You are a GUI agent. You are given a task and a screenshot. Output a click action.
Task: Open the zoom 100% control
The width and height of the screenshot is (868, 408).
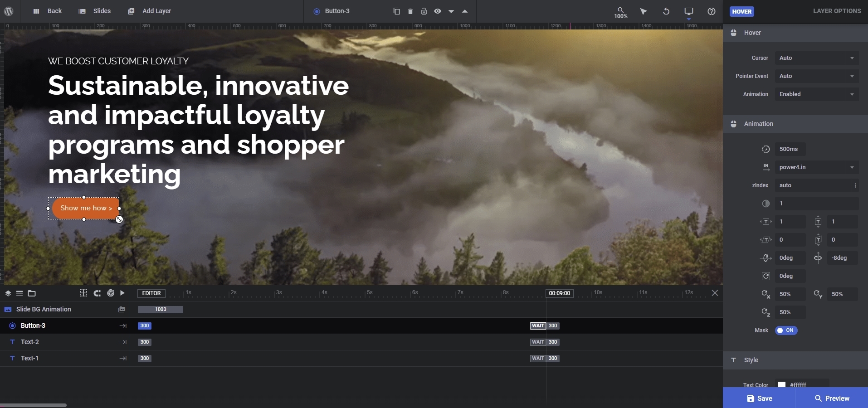tap(621, 12)
